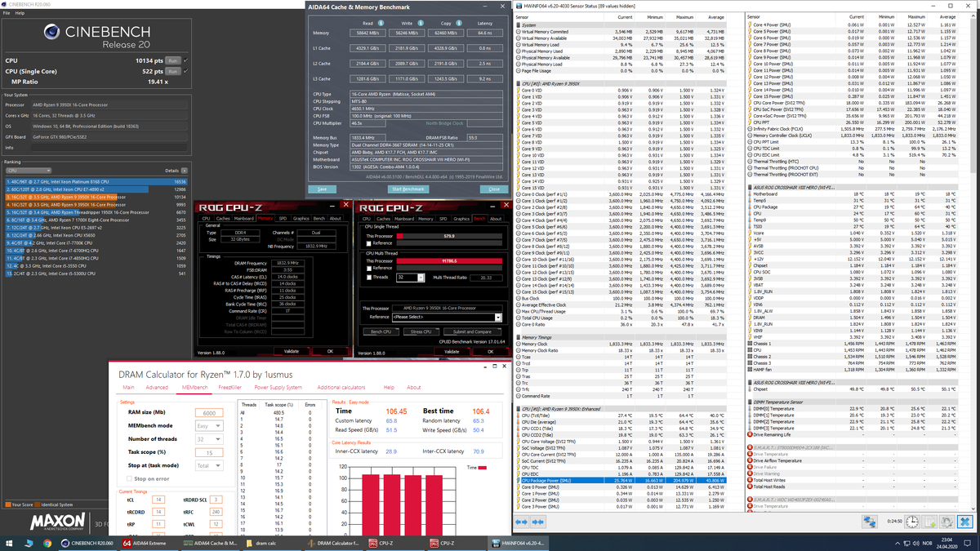Viewport: 980px width, 551px height.
Task: Enable Reference checkbox under CPU Single Thread
Action: coord(369,242)
